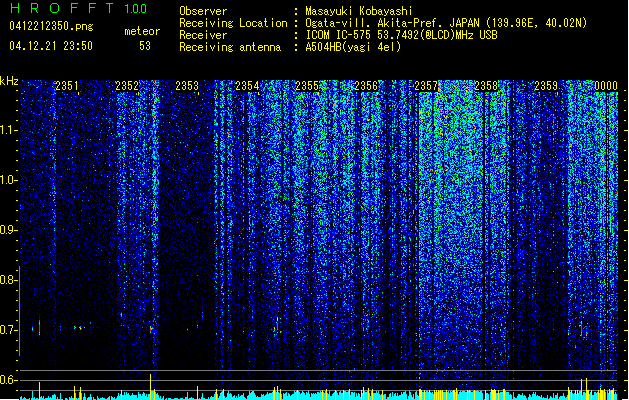Image resolution: width=629 pixels, height=400 pixels.
Task: Click the 0.7 frequency axis label
Action: tap(8, 330)
